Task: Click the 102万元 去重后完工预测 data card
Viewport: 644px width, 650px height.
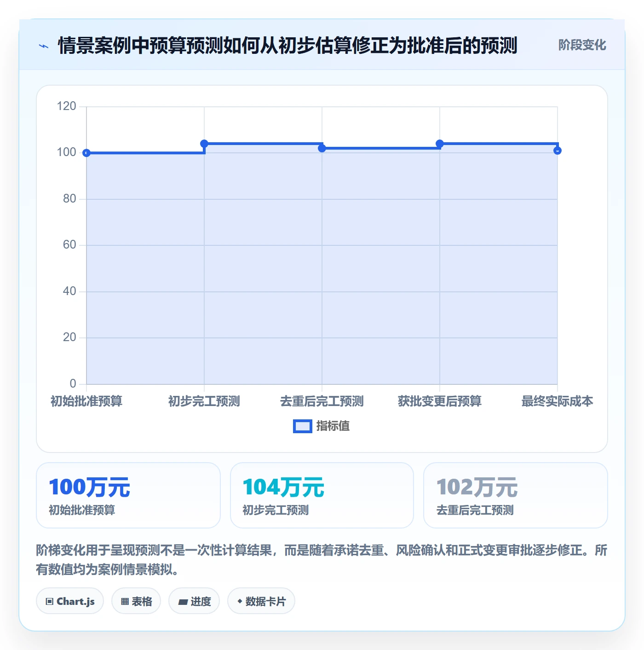Action: click(516, 495)
